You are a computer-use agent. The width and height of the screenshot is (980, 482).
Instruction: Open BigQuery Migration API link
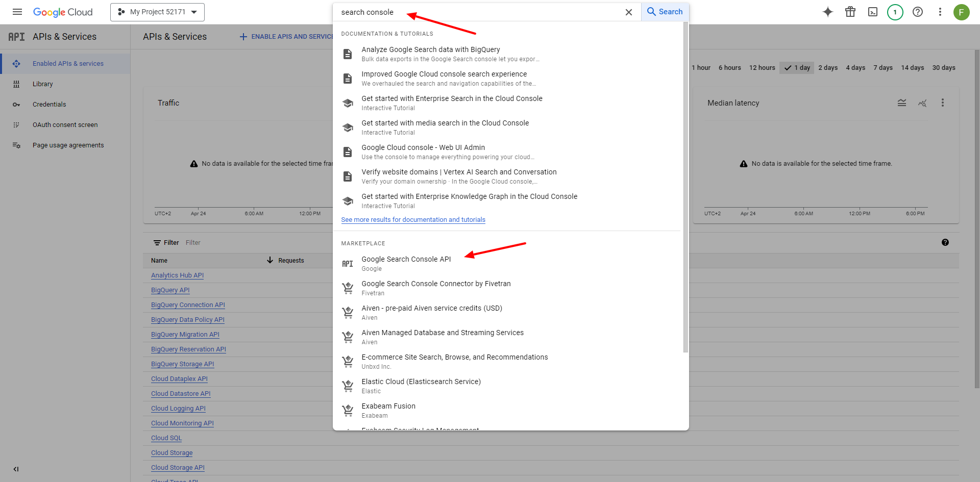point(185,335)
